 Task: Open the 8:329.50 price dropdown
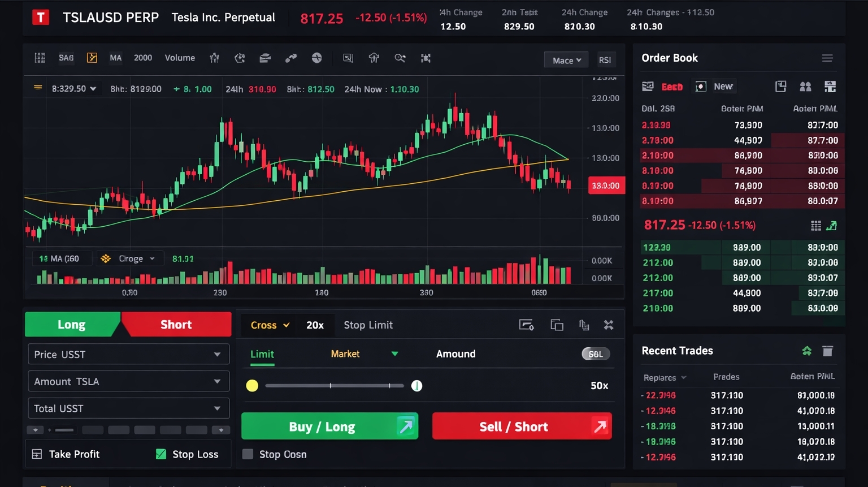74,89
